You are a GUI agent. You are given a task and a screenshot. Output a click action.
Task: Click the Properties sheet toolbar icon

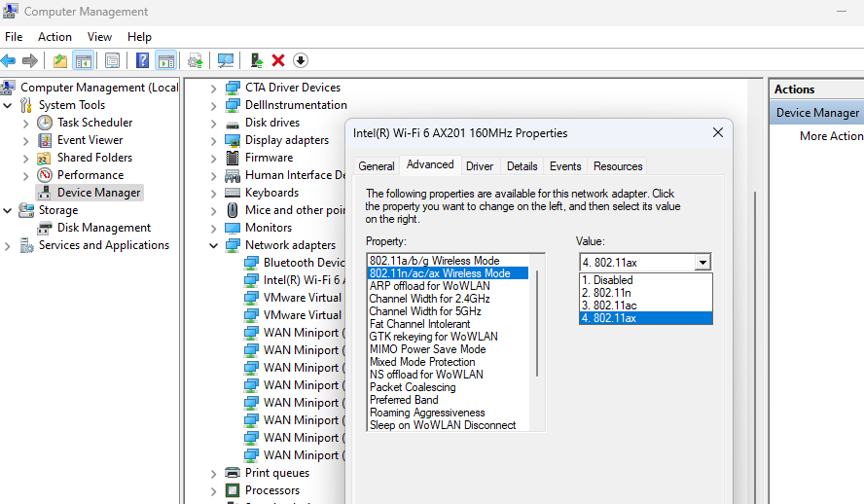(x=112, y=60)
